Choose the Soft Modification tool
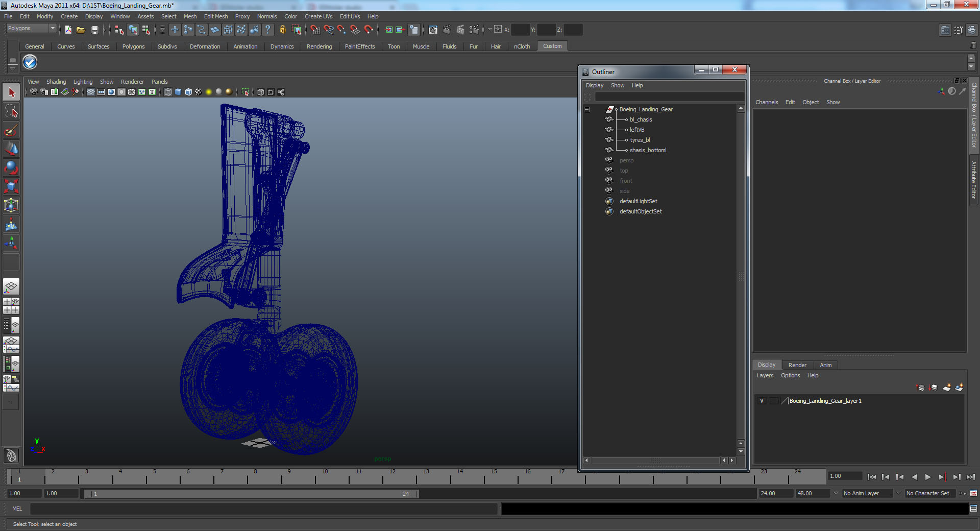 click(11, 224)
